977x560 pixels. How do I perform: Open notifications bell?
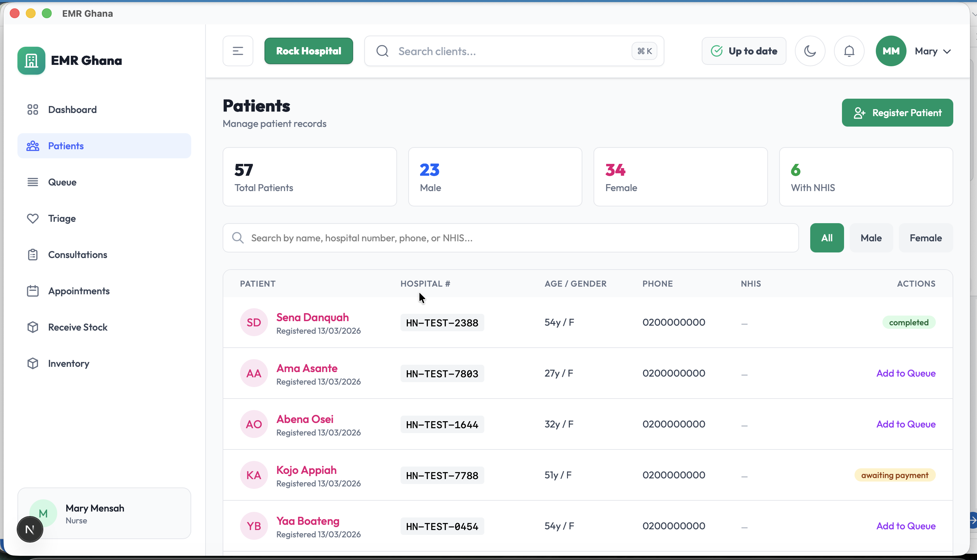pos(849,51)
